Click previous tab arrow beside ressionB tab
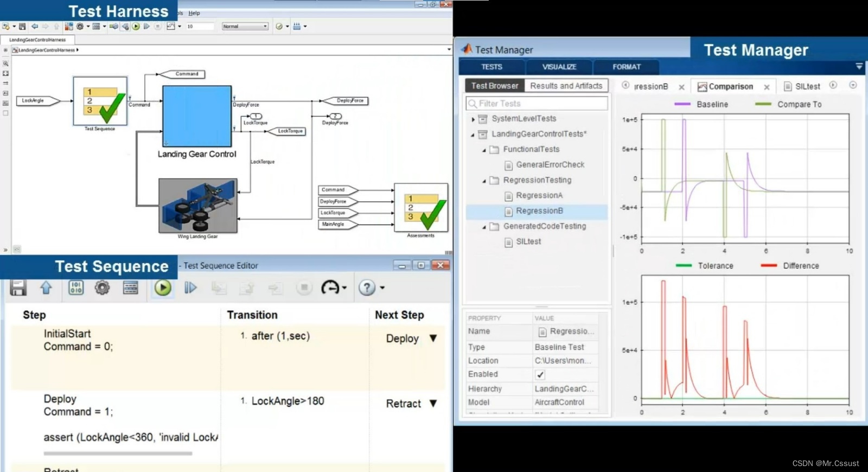 tap(626, 85)
